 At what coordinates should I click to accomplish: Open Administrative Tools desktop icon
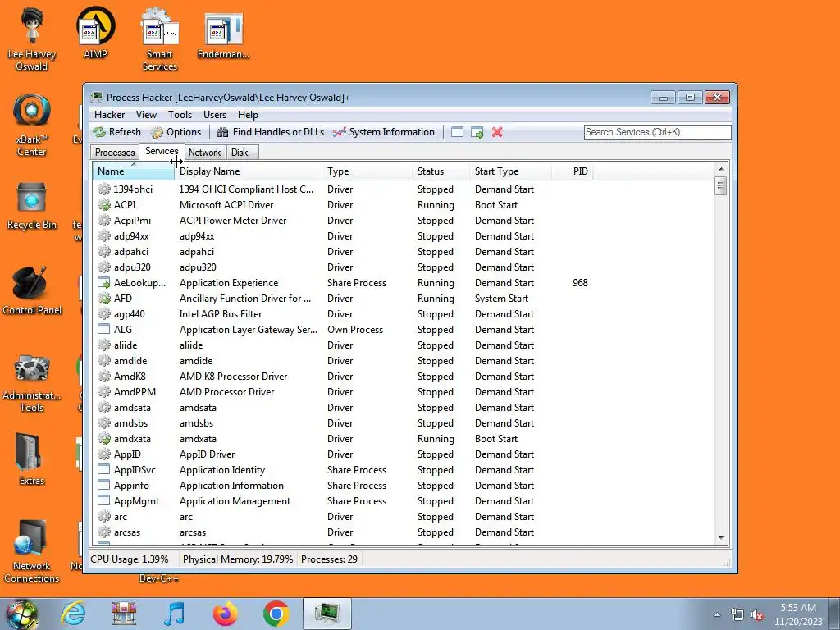[32, 383]
